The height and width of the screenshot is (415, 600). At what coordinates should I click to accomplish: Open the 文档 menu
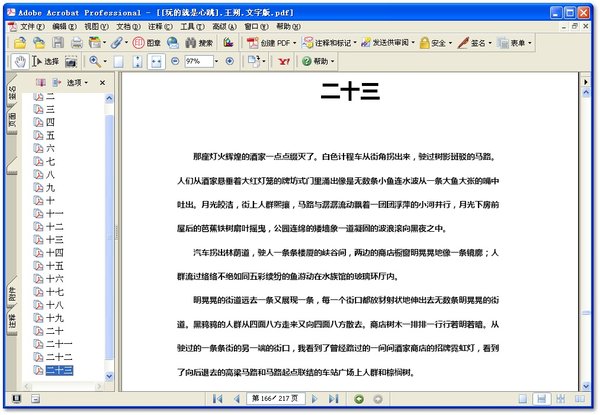[x=128, y=26]
